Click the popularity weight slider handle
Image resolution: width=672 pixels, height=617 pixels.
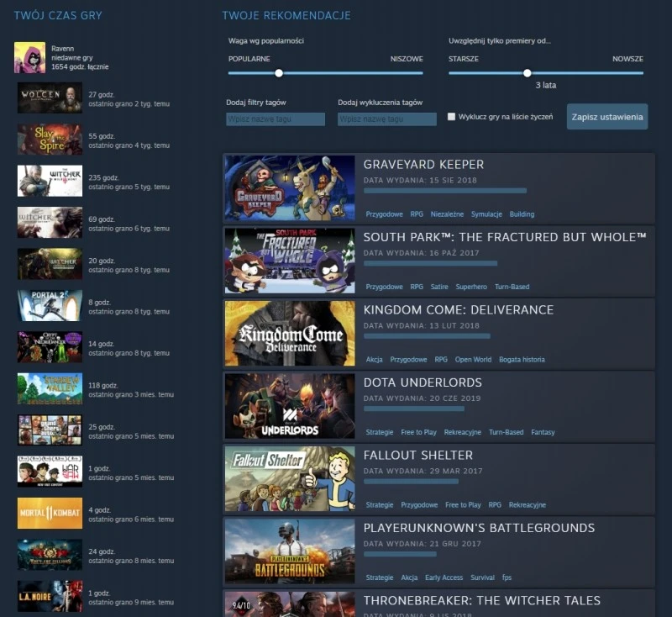pos(279,73)
